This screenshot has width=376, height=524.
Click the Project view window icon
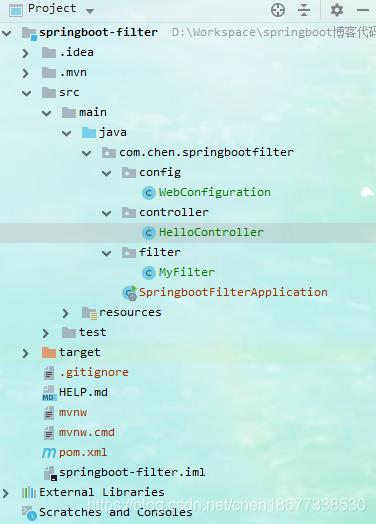(16, 10)
